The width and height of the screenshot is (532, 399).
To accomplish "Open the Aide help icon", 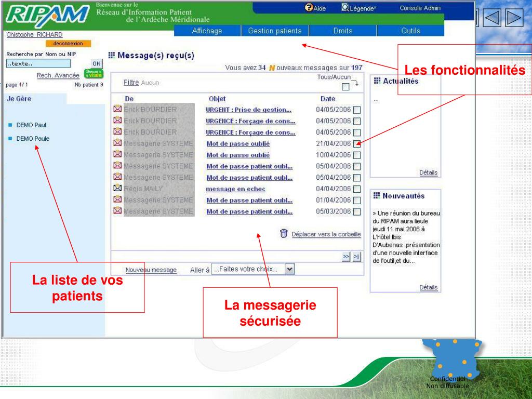I will point(309,7).
